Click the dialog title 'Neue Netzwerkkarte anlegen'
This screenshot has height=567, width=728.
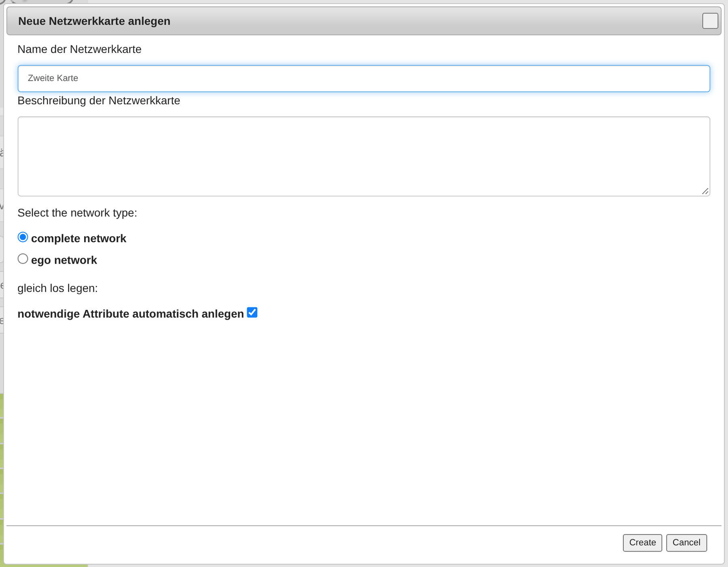pos(94,21)
